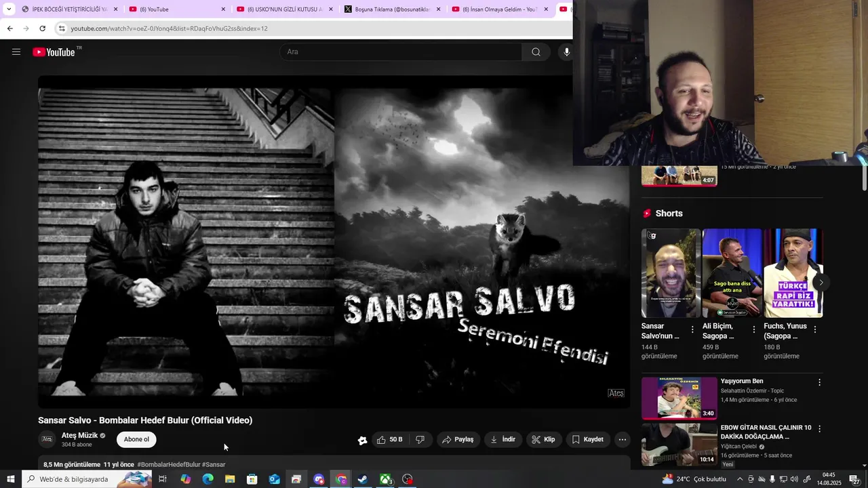The height and width of the screenshot is (488, 868).
Task: Click the search magnifier button
Action: click(x=536, y=52)
